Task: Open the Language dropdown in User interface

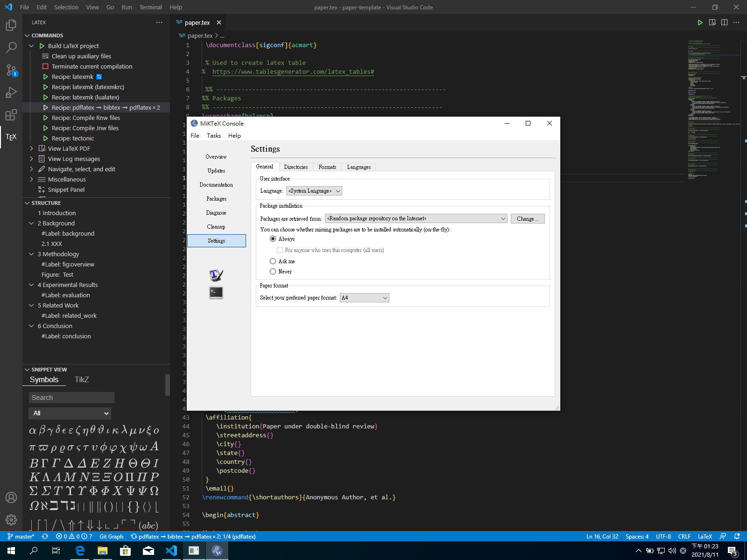Action: tap(314, 191)
